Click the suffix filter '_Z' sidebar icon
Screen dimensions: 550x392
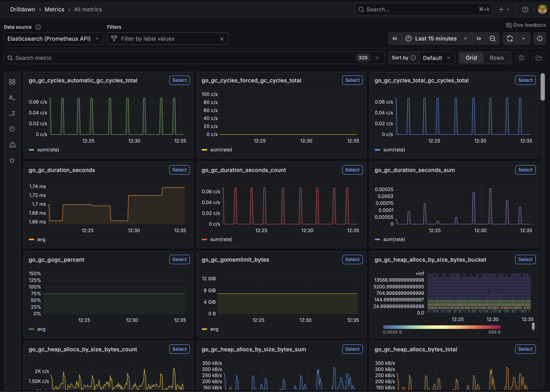pos(12,113)
